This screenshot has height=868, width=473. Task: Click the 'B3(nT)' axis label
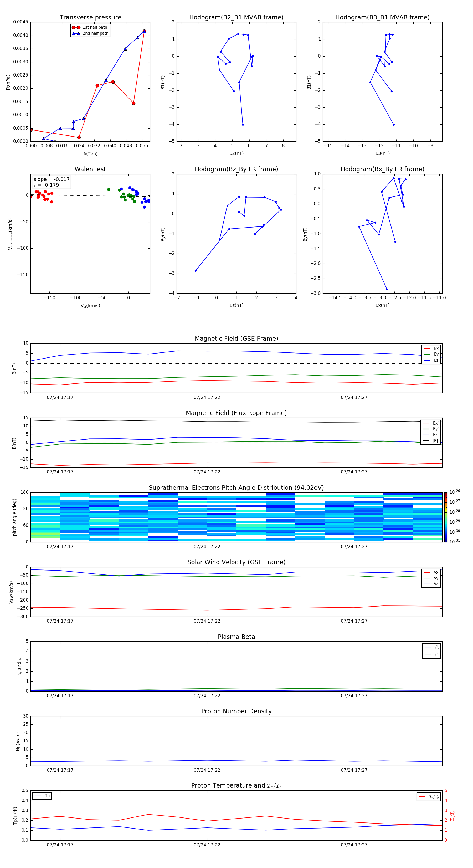[x=382, y=154]
